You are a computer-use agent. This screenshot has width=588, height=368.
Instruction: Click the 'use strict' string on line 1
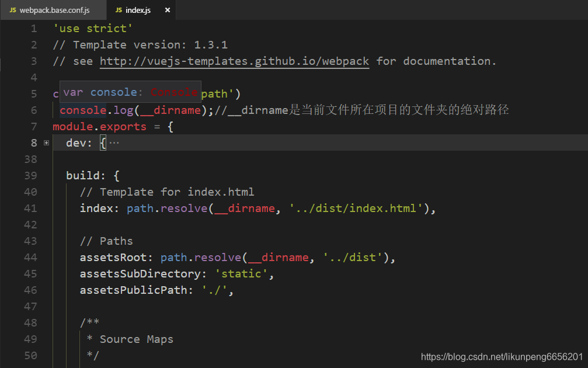93,29
